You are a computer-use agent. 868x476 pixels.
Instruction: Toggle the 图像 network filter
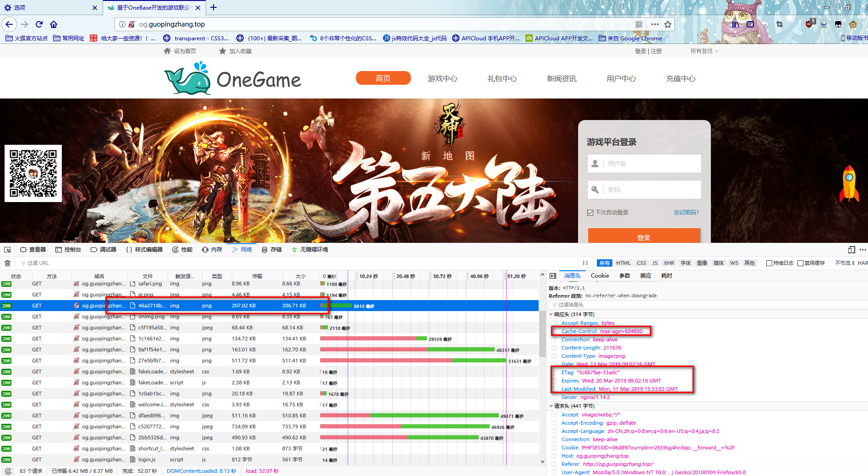click(x=702, y=263)
